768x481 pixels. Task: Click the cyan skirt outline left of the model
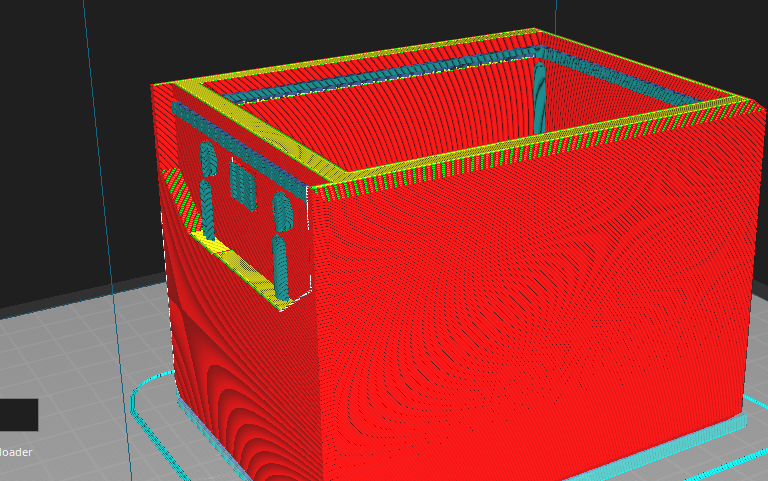(x=135, y=400)
